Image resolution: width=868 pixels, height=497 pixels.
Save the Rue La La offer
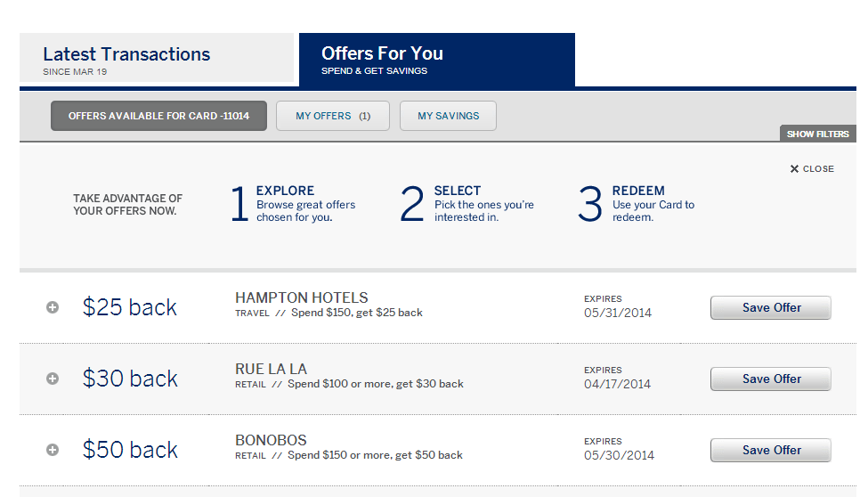[771, 379]
